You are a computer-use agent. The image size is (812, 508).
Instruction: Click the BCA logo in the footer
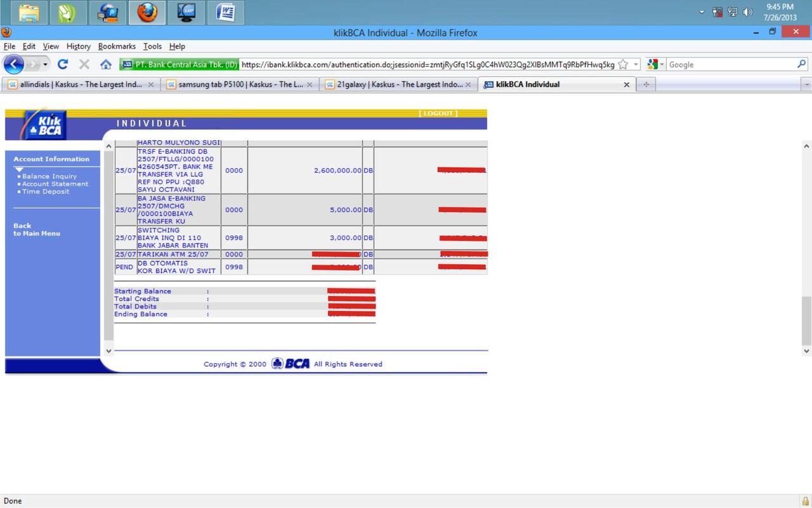point(291,364)
